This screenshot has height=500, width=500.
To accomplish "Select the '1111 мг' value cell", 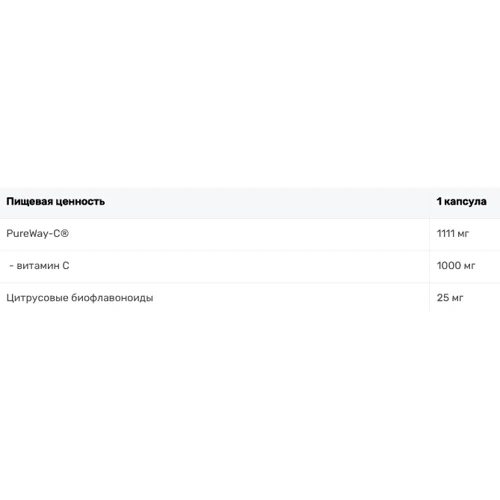I will pyautogui.click(x=465, y=234).
